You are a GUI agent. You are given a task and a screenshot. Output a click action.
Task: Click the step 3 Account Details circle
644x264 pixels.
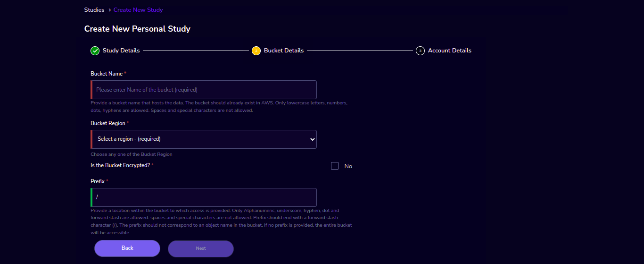(420, 51)
